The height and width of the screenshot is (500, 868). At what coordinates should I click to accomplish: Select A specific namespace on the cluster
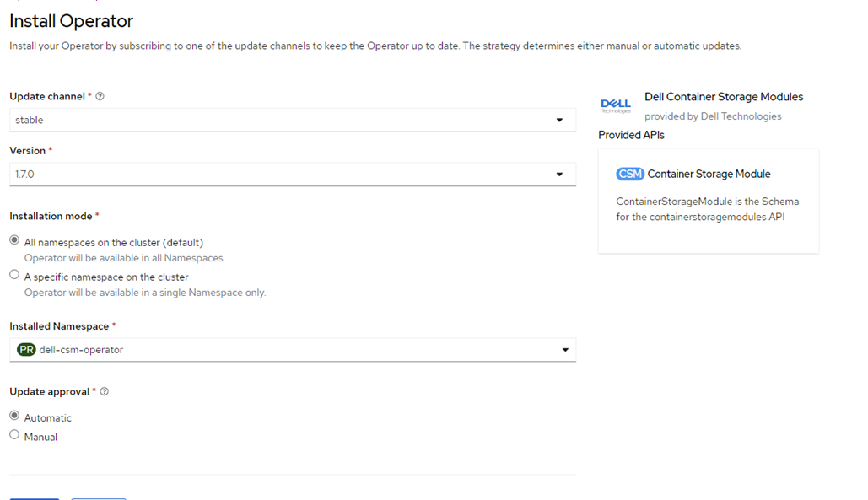[14, 274]
